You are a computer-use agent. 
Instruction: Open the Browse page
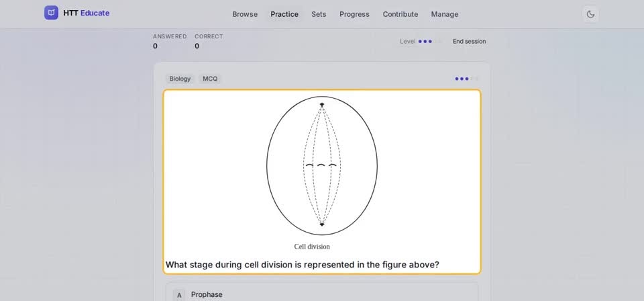245,14
